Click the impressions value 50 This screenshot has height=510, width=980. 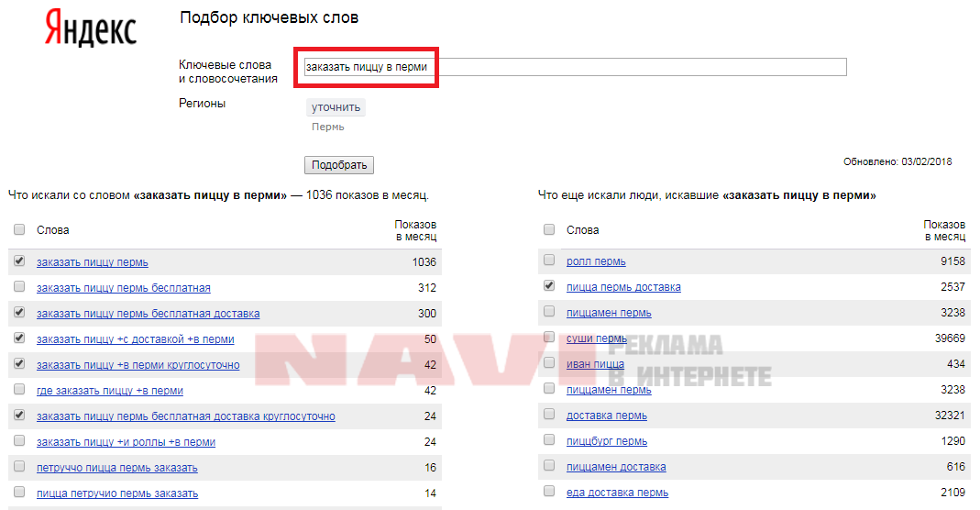(430, 338)
